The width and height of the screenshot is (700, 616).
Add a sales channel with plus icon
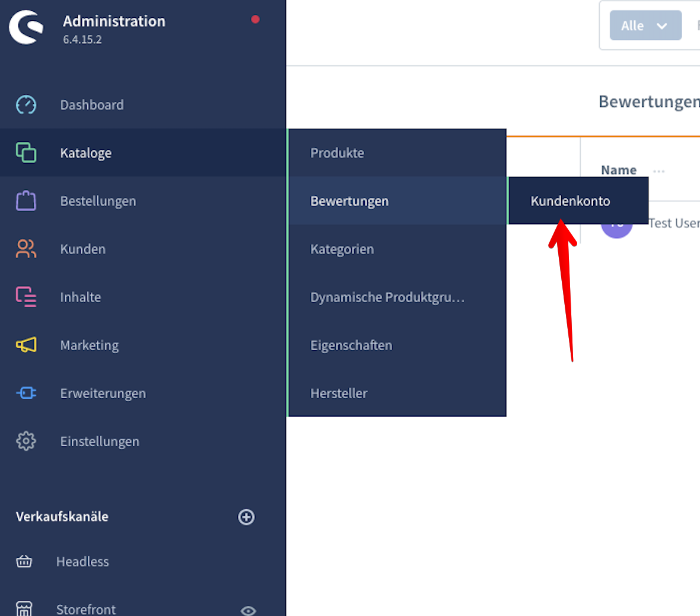click(246, 517)
